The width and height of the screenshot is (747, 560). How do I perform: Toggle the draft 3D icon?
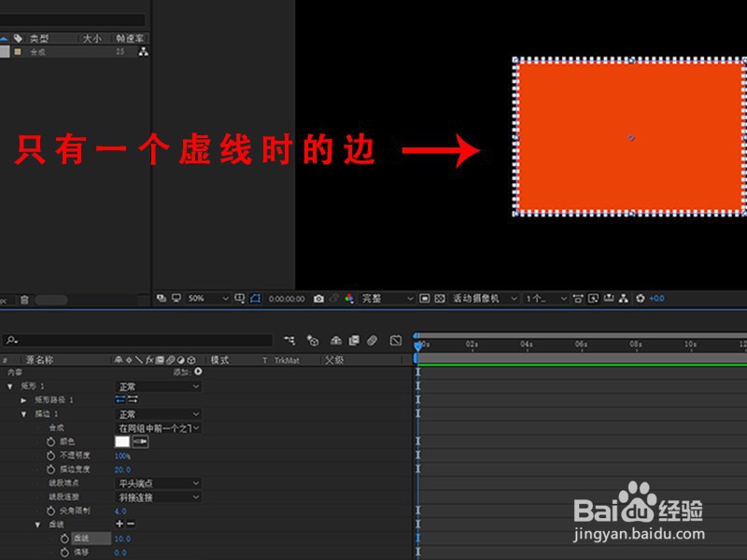(x=313, y=340)
